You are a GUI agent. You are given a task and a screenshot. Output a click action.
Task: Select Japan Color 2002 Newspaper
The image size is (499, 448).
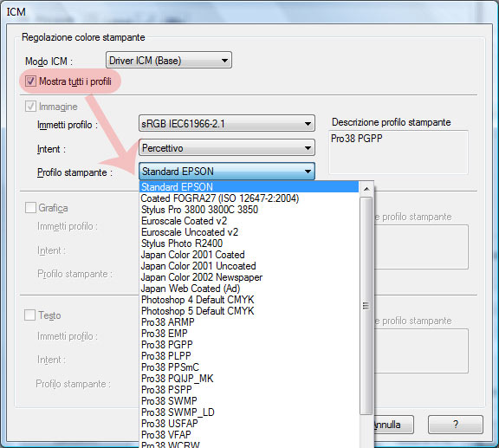tap(249, 277)
